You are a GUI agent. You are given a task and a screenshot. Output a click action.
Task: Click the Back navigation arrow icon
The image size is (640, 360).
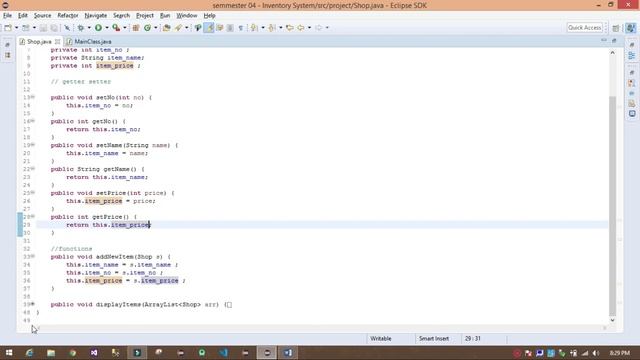(301, 28)
